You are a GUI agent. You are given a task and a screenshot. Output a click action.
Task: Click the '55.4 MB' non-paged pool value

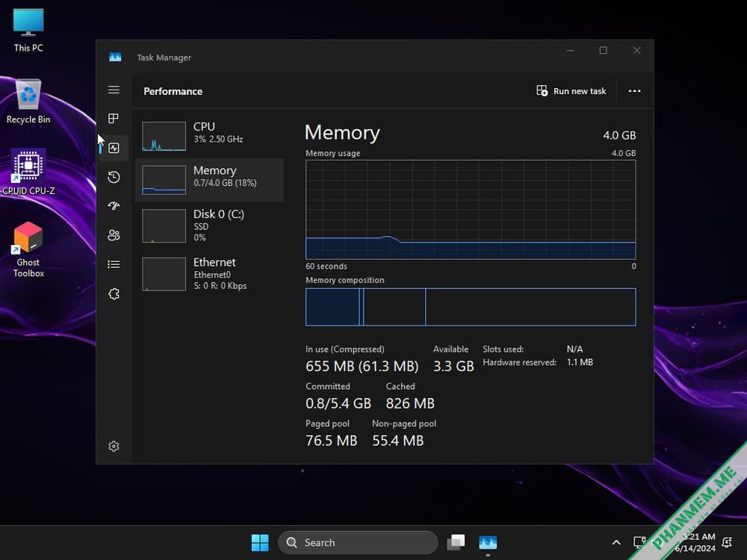pyautogui.click(x=398, y=441)
